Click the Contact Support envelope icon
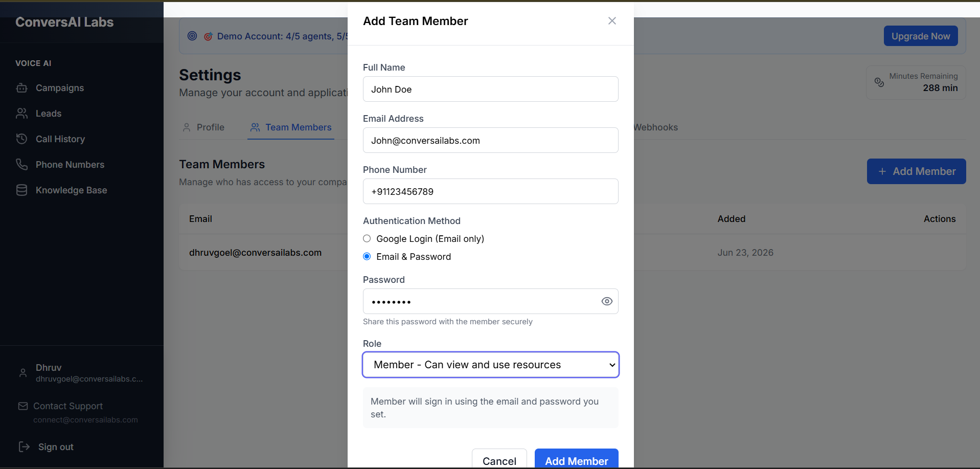Viewport: 980px width, 469px height. tap(23, 406)
